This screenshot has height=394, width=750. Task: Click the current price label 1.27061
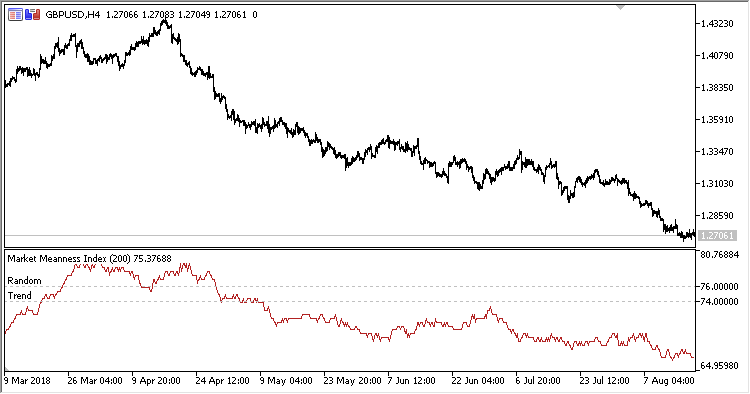(x=716, y=235)
